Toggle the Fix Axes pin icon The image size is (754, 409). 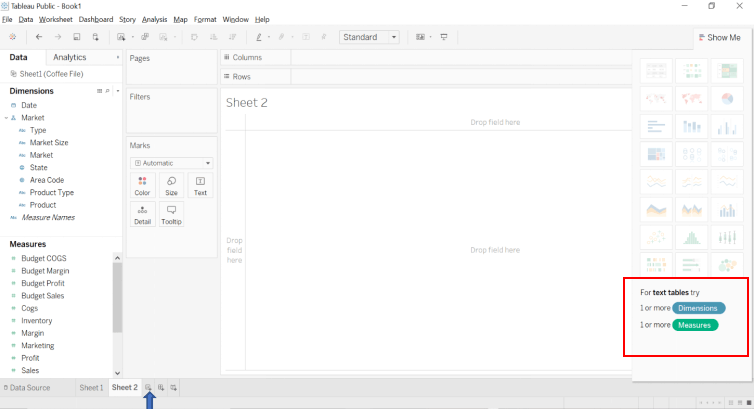(x=324, y=37)
